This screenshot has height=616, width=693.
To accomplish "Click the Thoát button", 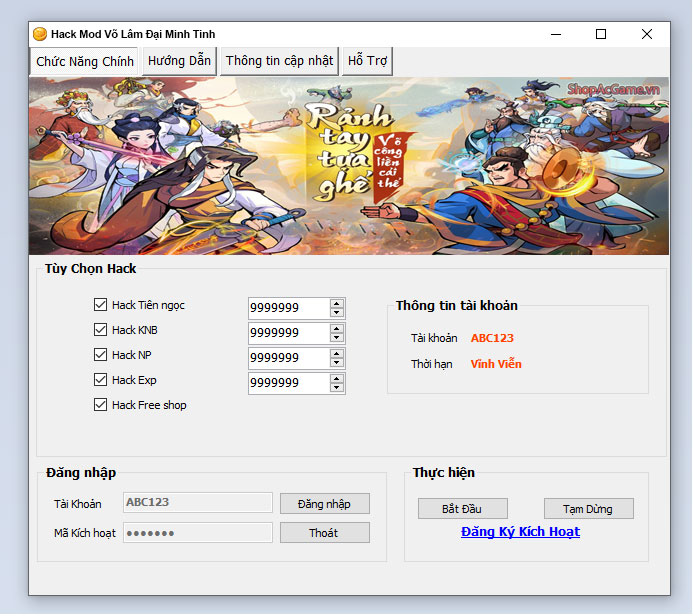I will [325, 533].
